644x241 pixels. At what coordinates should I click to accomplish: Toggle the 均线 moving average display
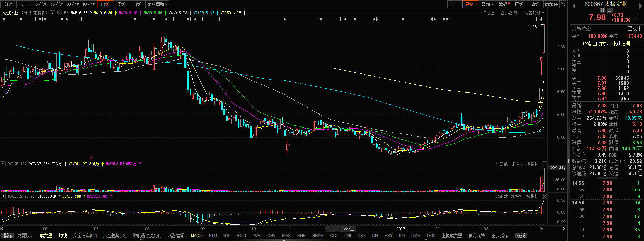coord(63,236)
